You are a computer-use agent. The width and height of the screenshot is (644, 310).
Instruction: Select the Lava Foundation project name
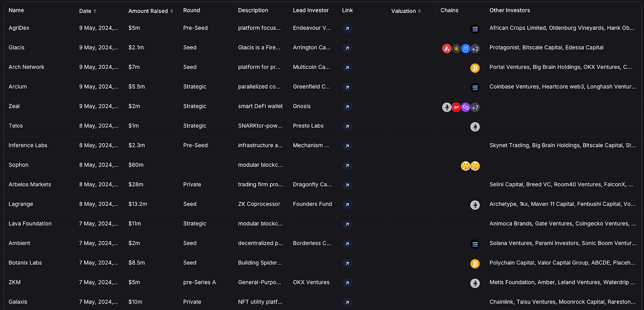tap(30, 223)
